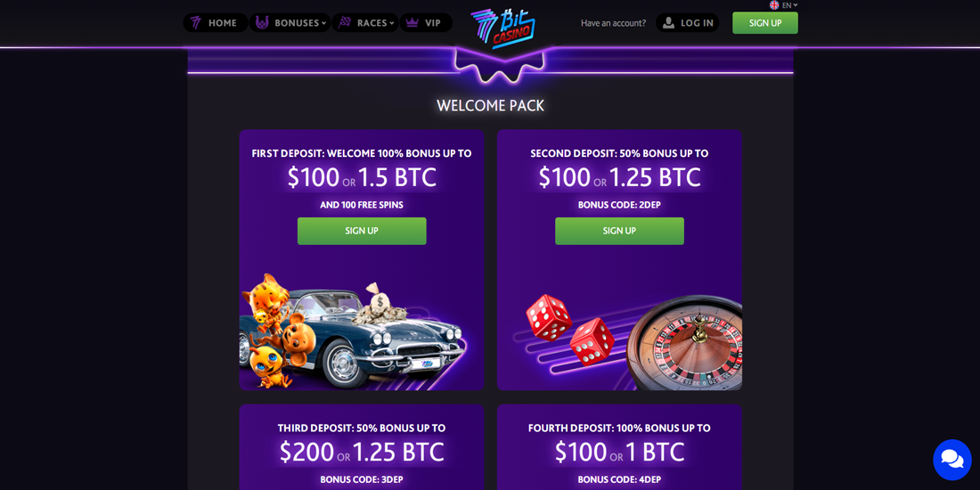Expand the Bonuses dropdown arrow
Image resolution: width=980 pixels, height=490 pixels.
tap(323, 24)
